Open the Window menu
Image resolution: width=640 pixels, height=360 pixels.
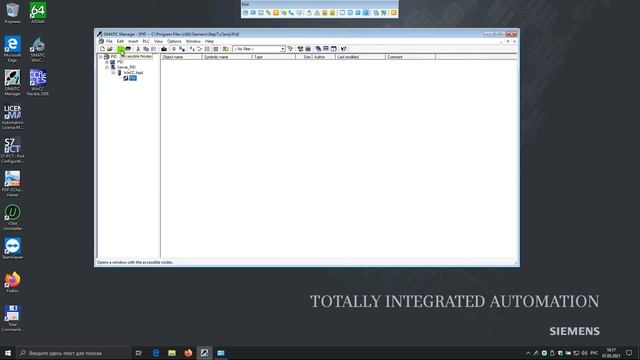tap(193, 41)
